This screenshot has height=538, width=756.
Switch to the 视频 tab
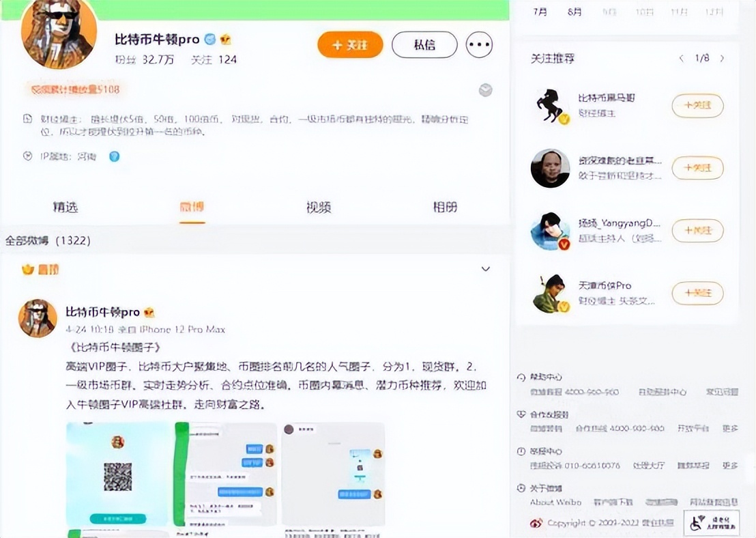click(x=319, y=207)
